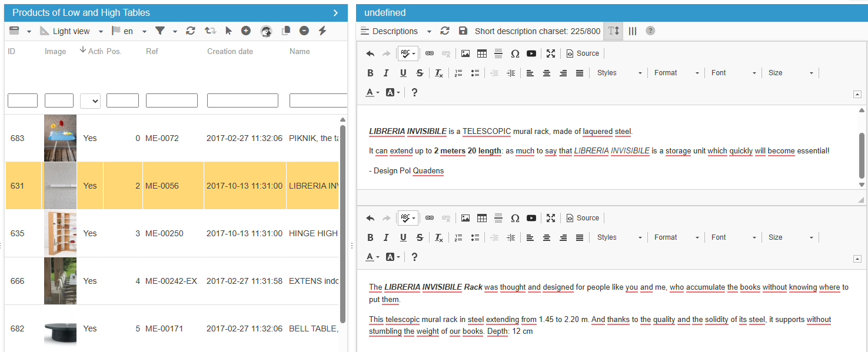
Task: Maximize the long description editor
Action: [x=551, y=218]
